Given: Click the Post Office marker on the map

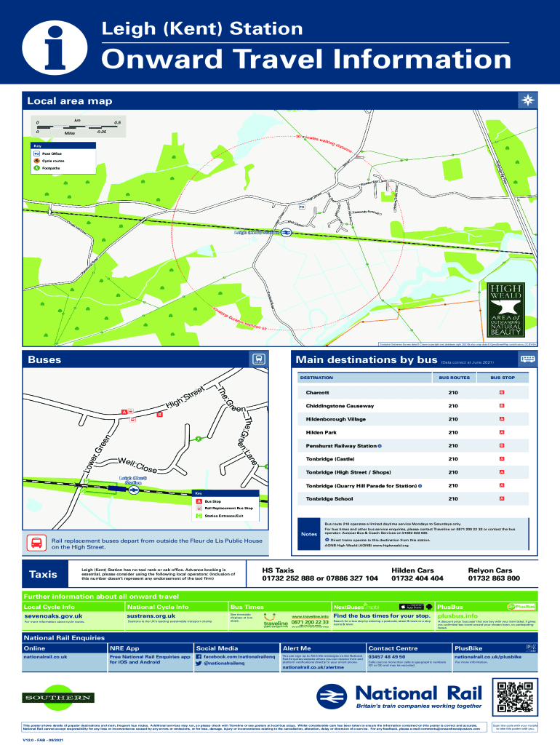Looking at the screenshot, I should click(x=301, y=205).
